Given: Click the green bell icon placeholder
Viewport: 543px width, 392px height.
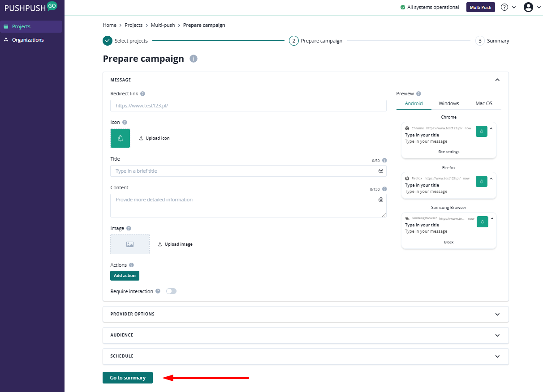Looking at the screenshot, I should point(120,138).
